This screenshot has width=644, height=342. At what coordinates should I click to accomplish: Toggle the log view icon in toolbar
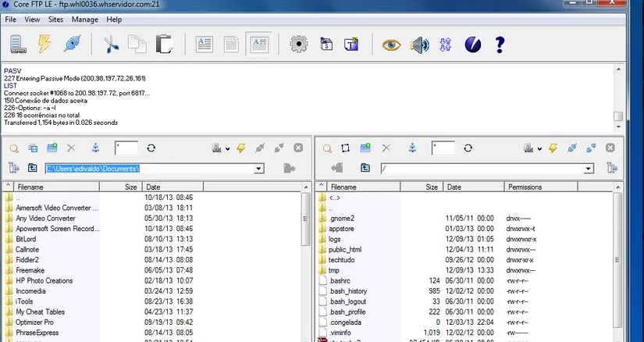point(258,44)
